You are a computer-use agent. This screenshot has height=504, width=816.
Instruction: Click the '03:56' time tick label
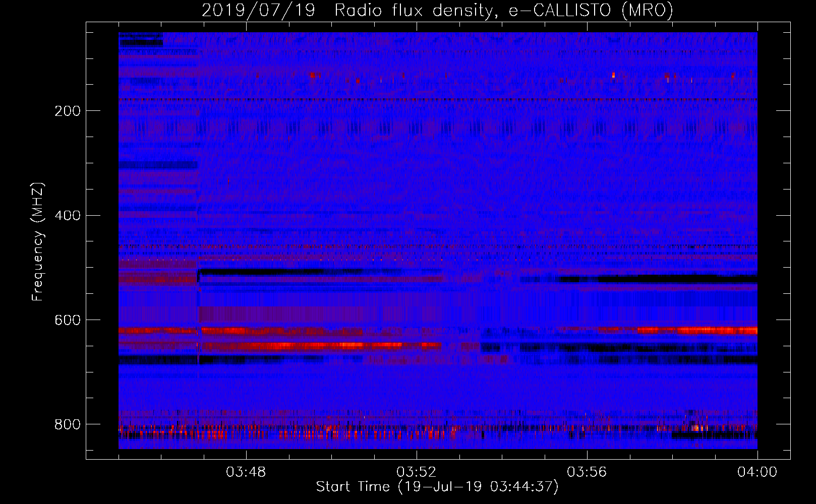pyautogui.click(x=587, y=472)
